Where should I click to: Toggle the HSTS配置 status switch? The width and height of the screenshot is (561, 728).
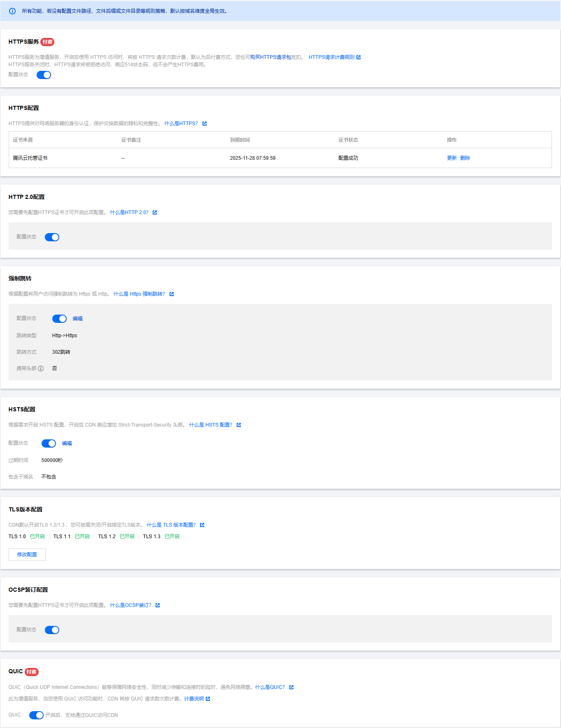coord(49,443)
